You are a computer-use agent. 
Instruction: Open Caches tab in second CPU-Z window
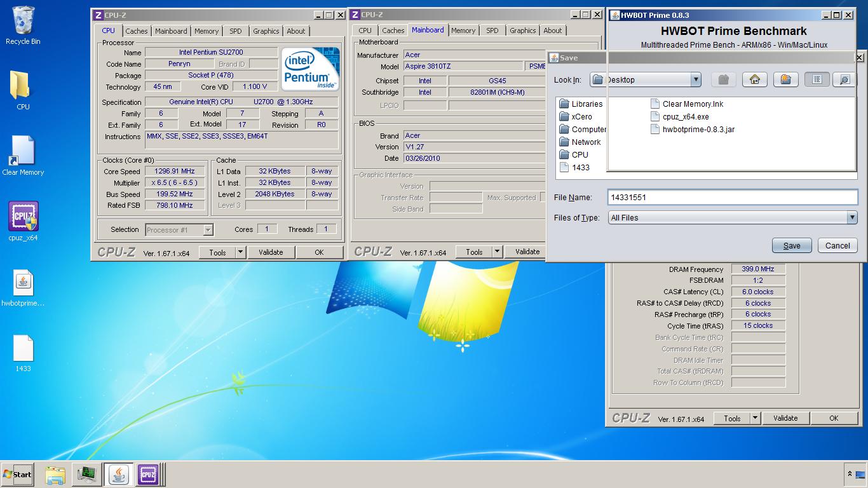[393, 30]
